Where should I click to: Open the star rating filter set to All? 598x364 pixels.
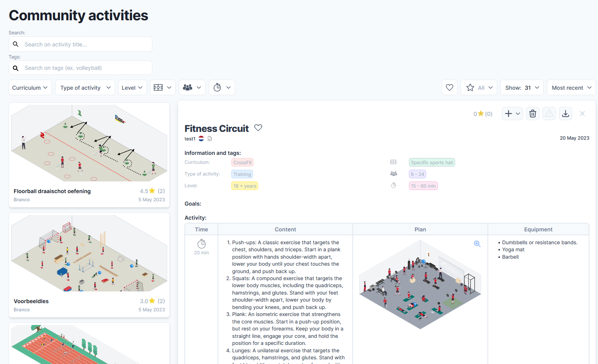(x=478, y=87)
